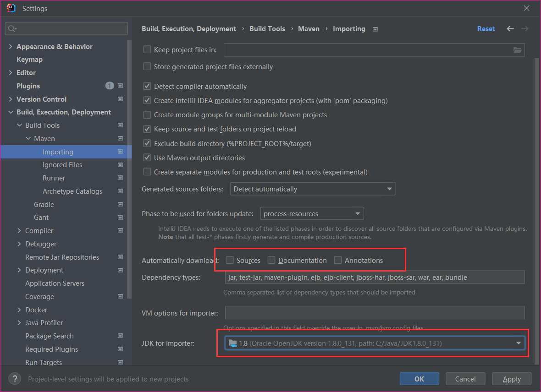Click the IntelliJ IDEA logo in title bar
Image resolution: width=541 pixels, height=392 pixels.
[11, 8]
